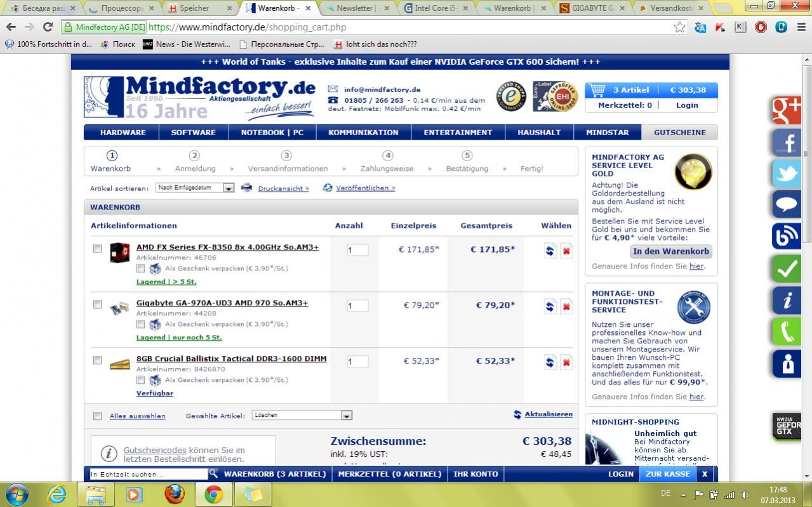Click Facebook icon in right sidebar
Screen dimensions: 812x507
coord(787,142)
